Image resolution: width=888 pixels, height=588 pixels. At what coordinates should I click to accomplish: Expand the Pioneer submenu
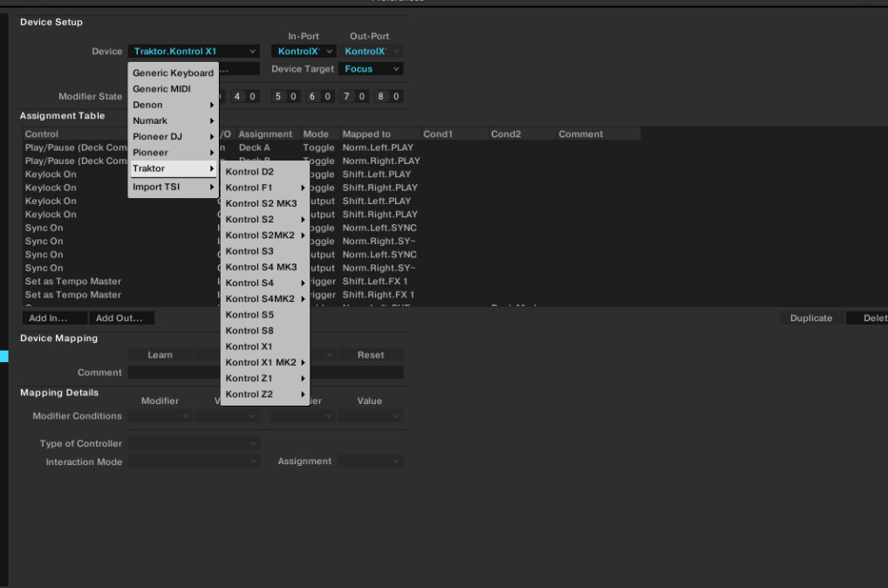[173, 153]
